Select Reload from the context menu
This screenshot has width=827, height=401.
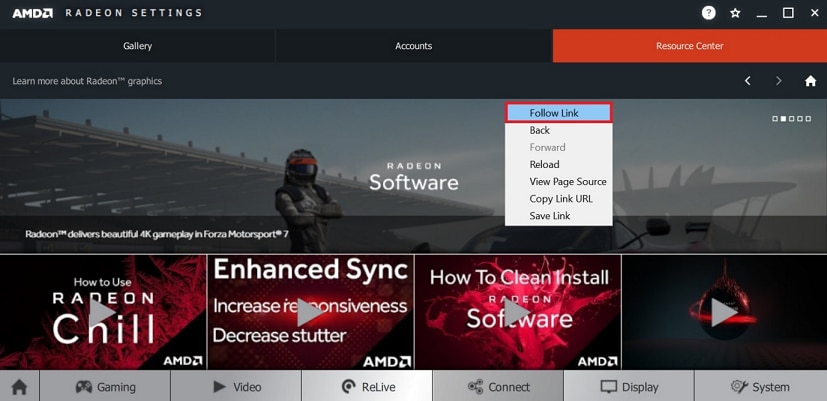(559, 165)
